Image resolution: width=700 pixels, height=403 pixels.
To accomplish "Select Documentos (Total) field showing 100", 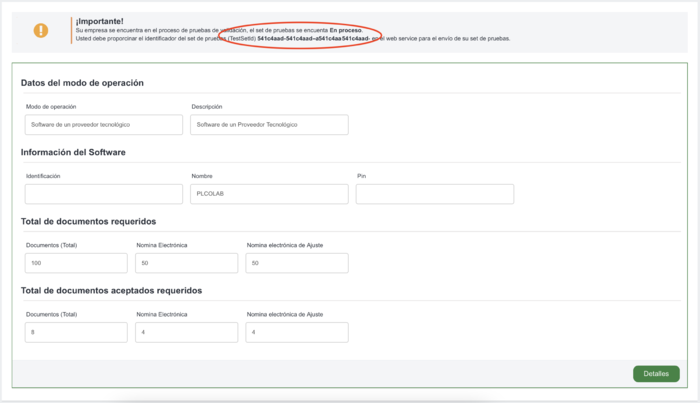I will (x=76, y=263).
